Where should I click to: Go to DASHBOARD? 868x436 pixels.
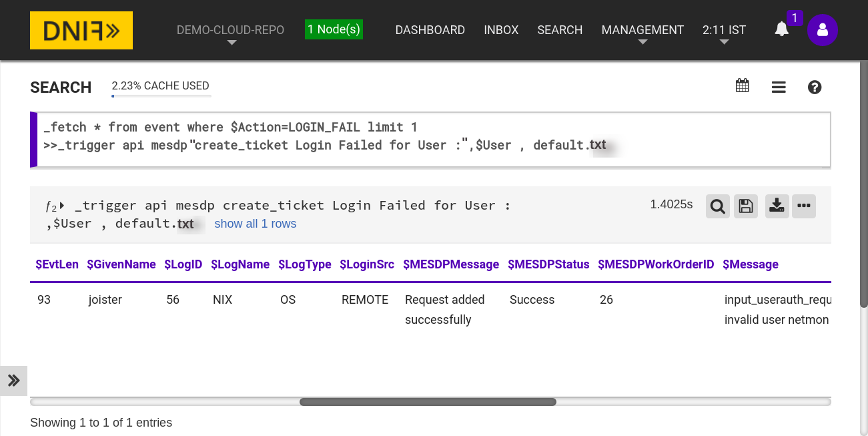pos(430,30)
